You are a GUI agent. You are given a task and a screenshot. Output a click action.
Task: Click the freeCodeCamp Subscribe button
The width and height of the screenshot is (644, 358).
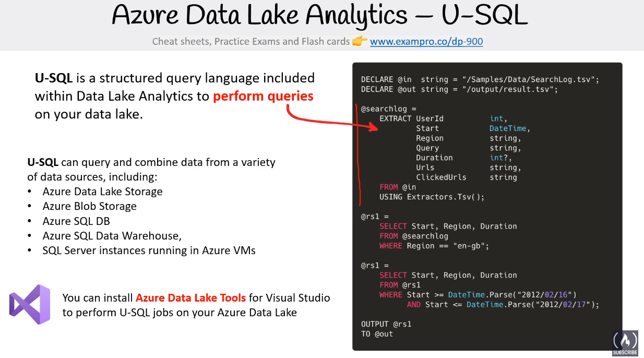[x=625, y=343]
